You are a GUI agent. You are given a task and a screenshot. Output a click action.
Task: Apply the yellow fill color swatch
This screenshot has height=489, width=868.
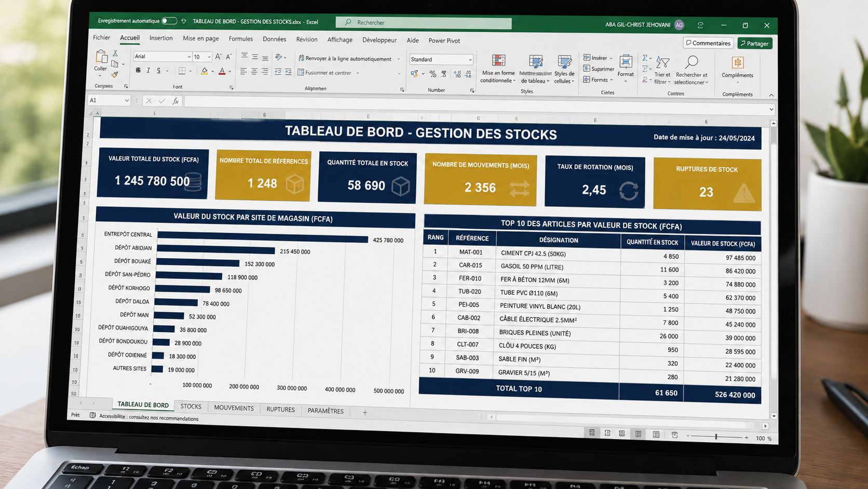(205, 71)
